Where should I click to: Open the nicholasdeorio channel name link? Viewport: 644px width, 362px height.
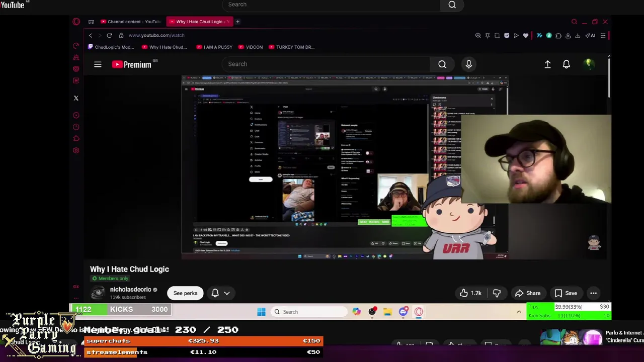coord(131,290)
